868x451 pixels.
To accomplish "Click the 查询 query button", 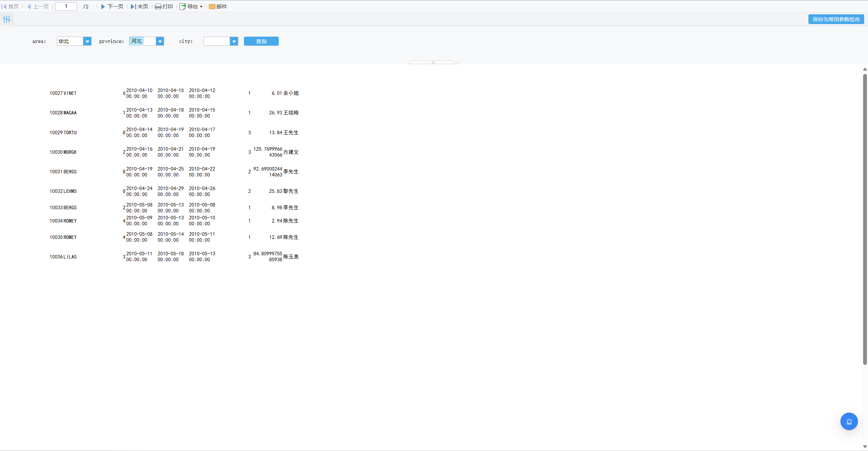I will [261, 41].
